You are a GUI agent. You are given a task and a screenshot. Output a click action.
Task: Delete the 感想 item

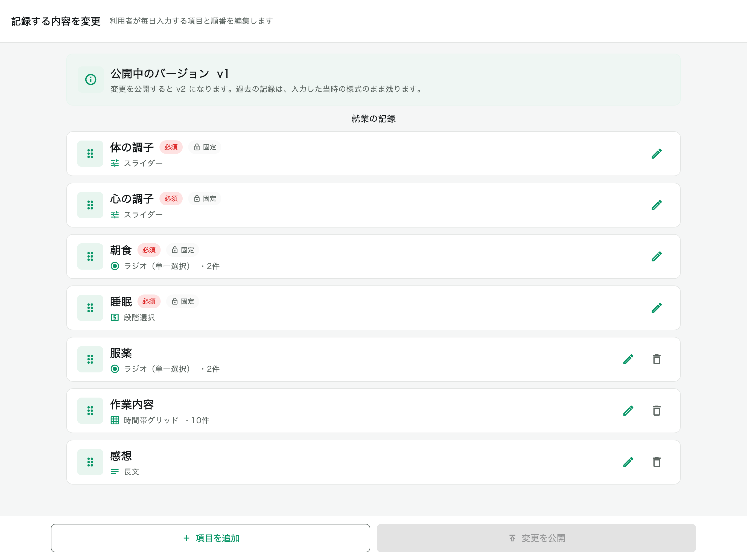tap(656, 462)
